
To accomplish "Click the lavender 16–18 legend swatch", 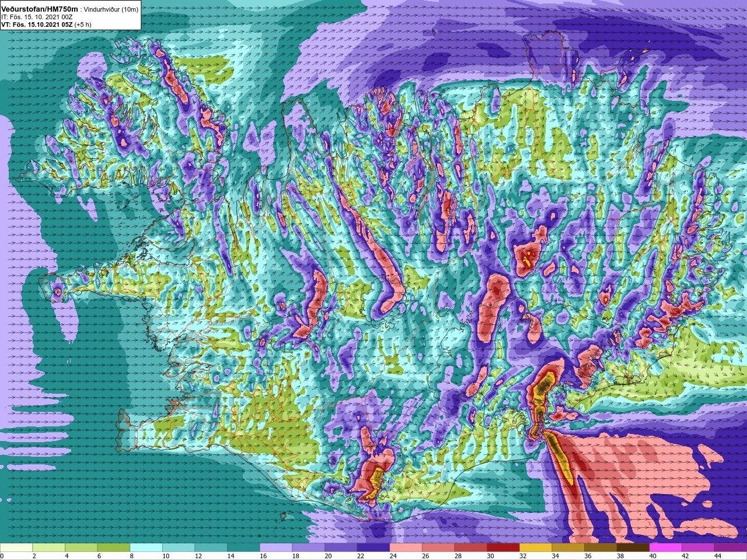I will coord(276,548).
